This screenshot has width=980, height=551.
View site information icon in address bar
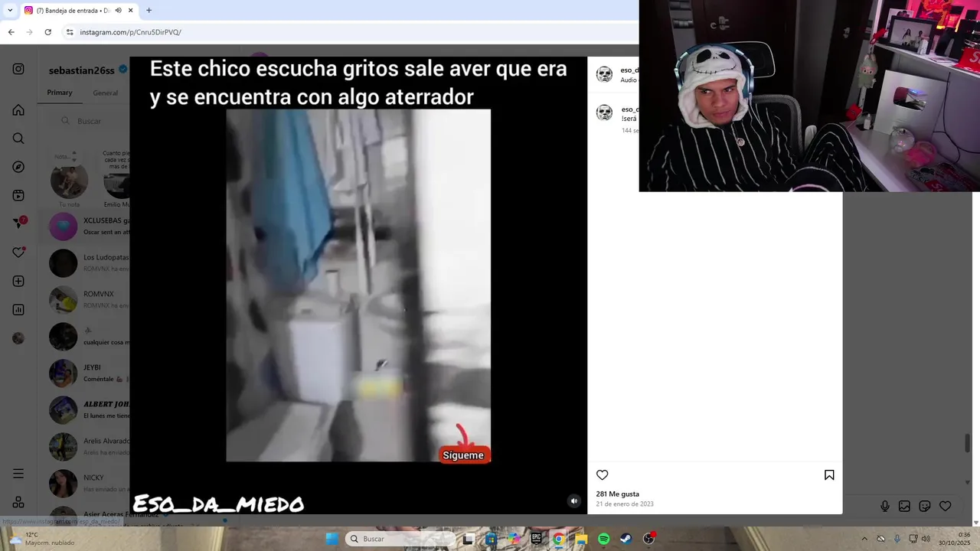point(70,32)
